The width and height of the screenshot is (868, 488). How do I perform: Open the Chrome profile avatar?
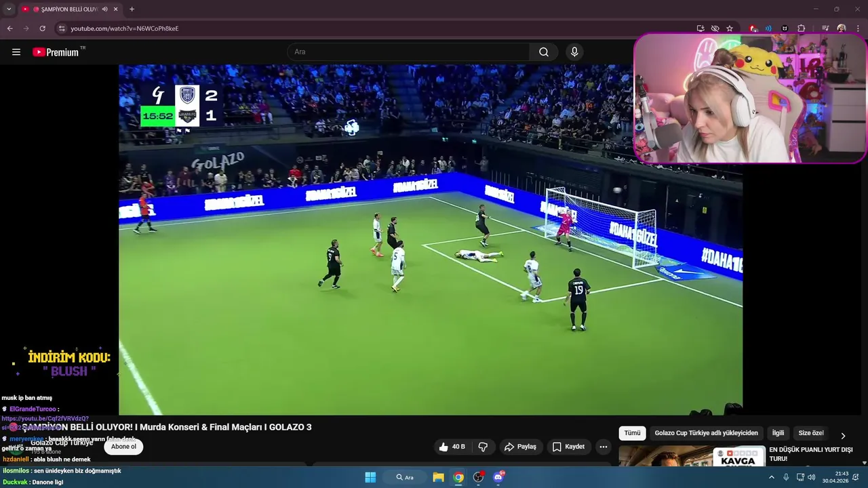click(x=842, y=28)
